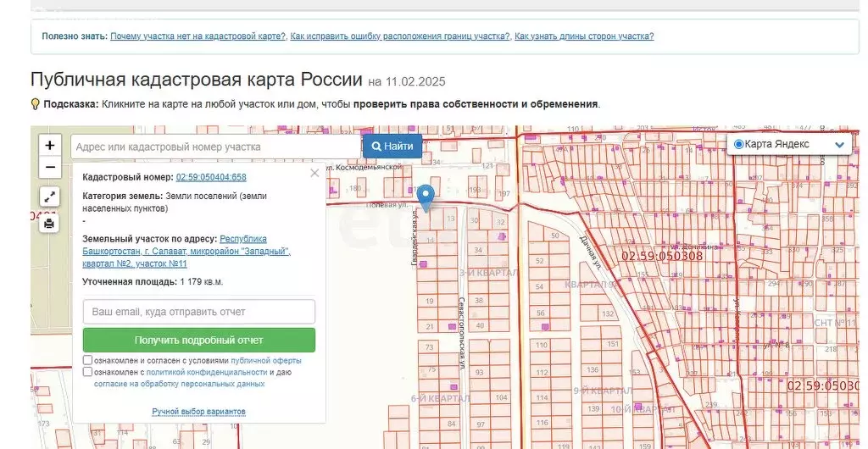This screenshot has height=449, width=868.
Task: Expand the map layer dropdown chevron
Action: point(839,145)
